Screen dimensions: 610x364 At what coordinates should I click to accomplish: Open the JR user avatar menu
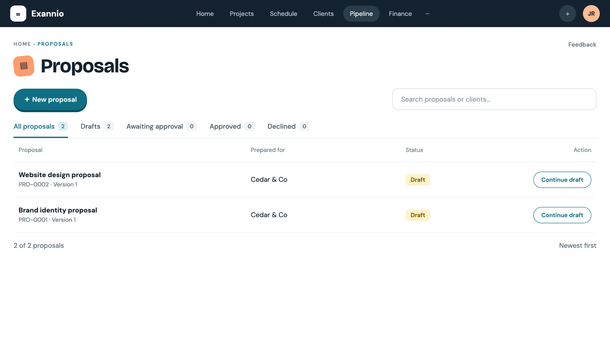(591, 14)
